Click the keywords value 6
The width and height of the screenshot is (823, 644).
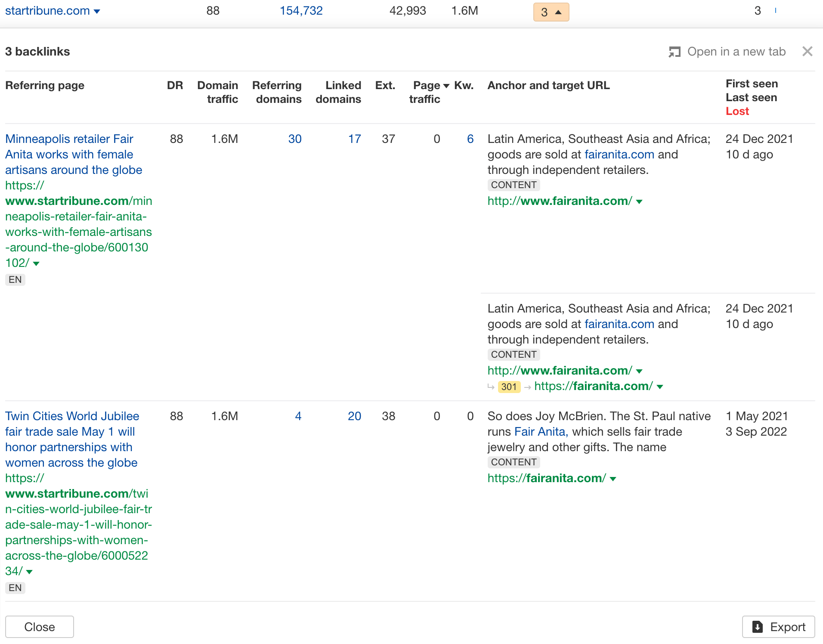pyautogui.click(x=470, y=139)
